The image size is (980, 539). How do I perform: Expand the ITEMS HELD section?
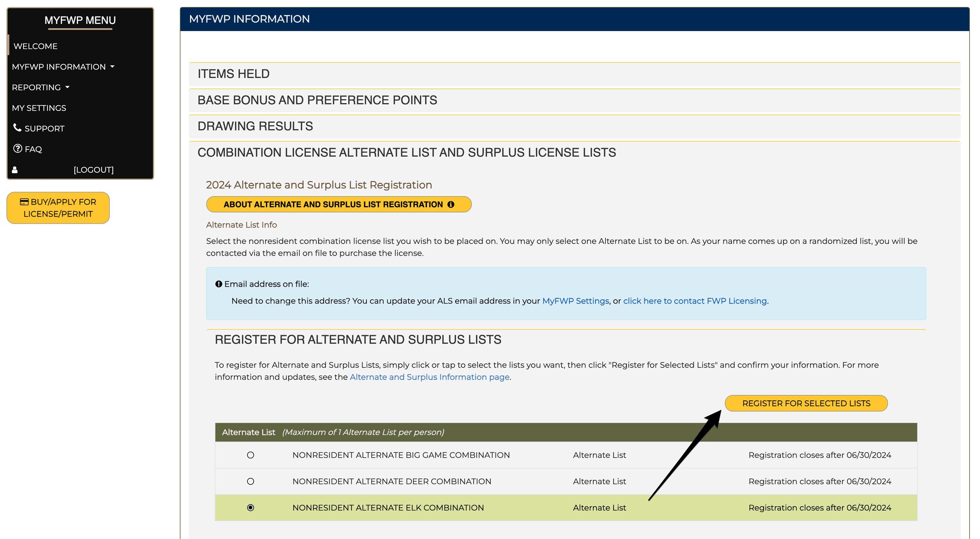pos(233,74)
